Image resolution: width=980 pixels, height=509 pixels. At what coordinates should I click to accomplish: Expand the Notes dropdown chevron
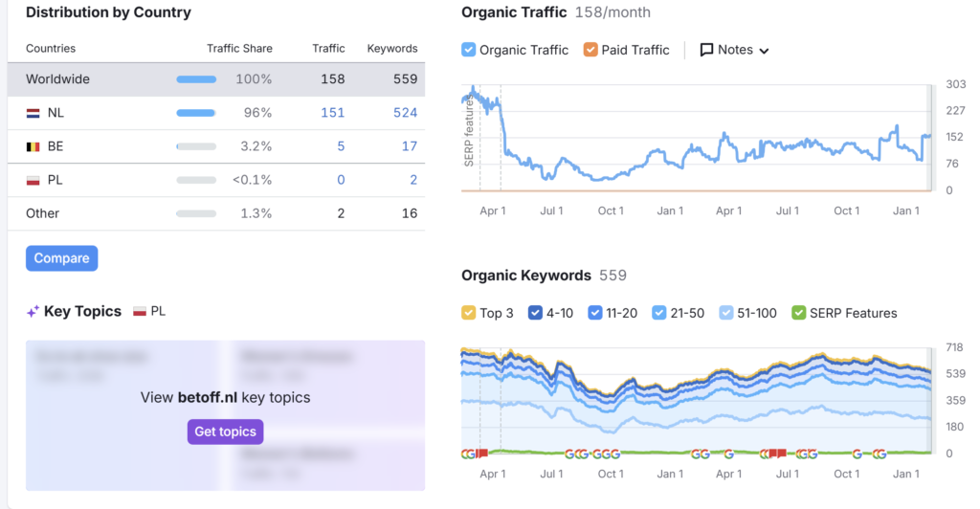[x=764, y=51]
